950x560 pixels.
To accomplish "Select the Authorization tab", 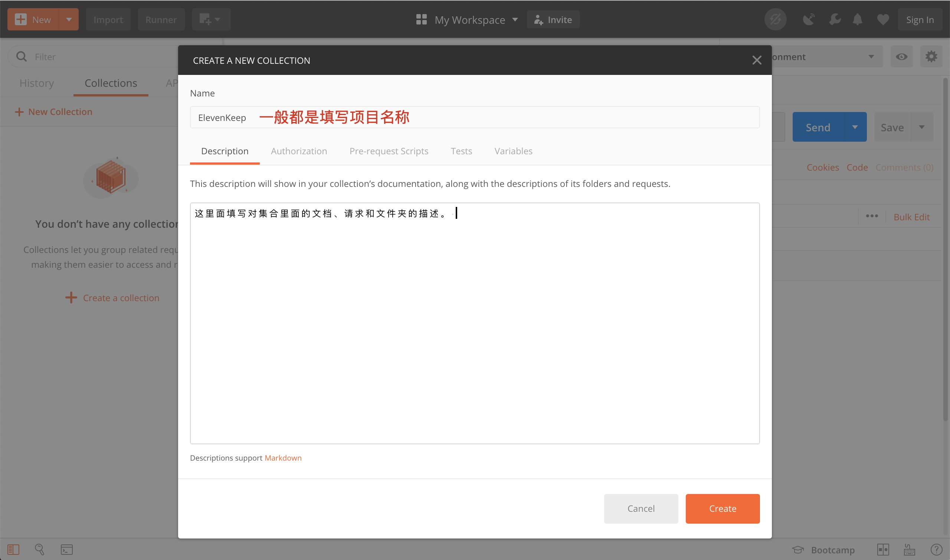I will (x=299, y=151).
